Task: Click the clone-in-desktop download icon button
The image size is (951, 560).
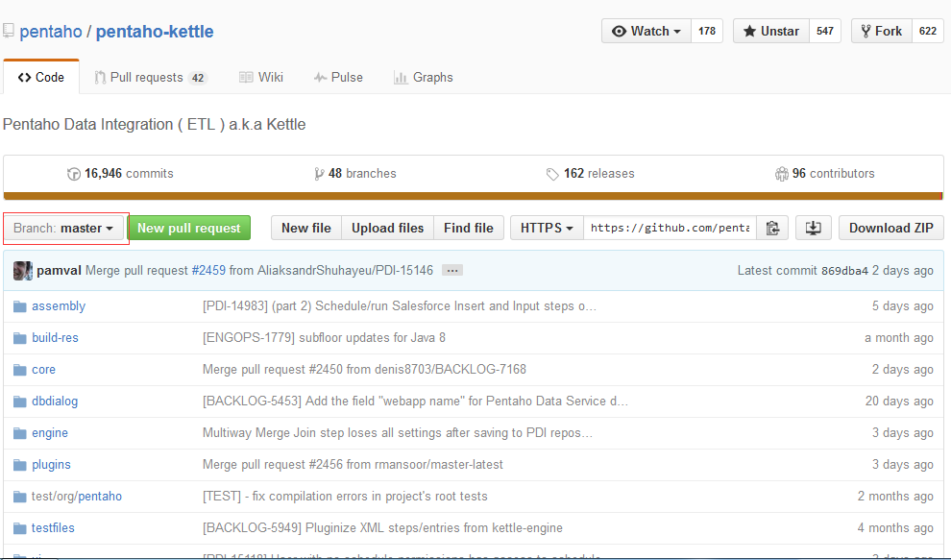Action: [814, 228]
